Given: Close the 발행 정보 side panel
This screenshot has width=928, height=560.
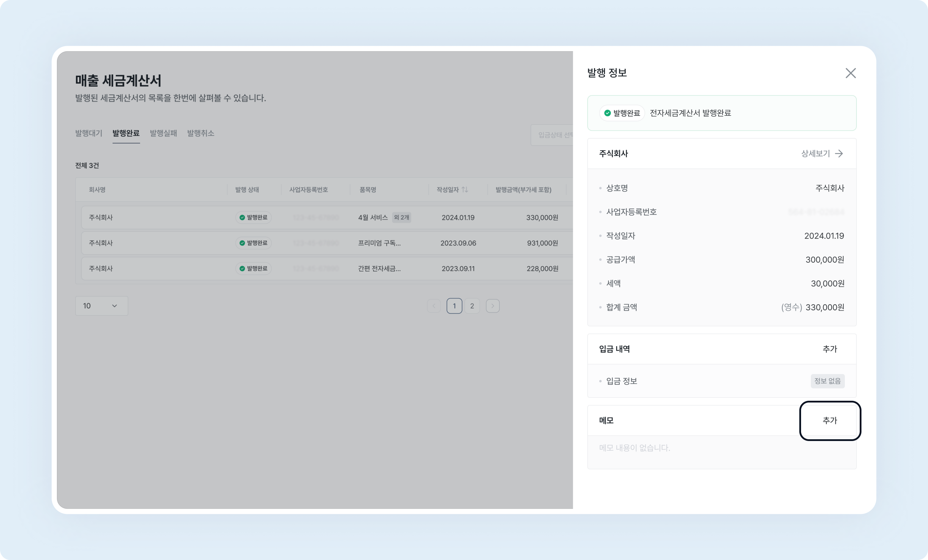Looking at the screenshot, I should point(850,73).
